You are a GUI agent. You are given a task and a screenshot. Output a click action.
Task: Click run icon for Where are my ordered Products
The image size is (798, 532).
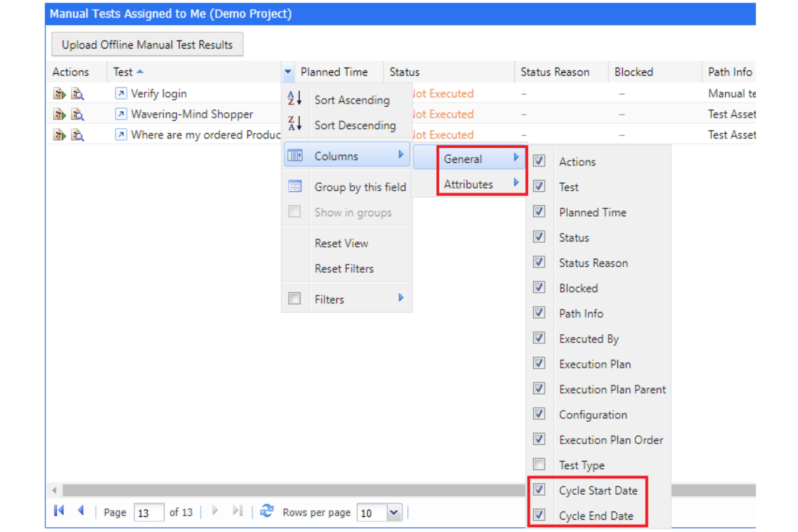tap(59, 135)
